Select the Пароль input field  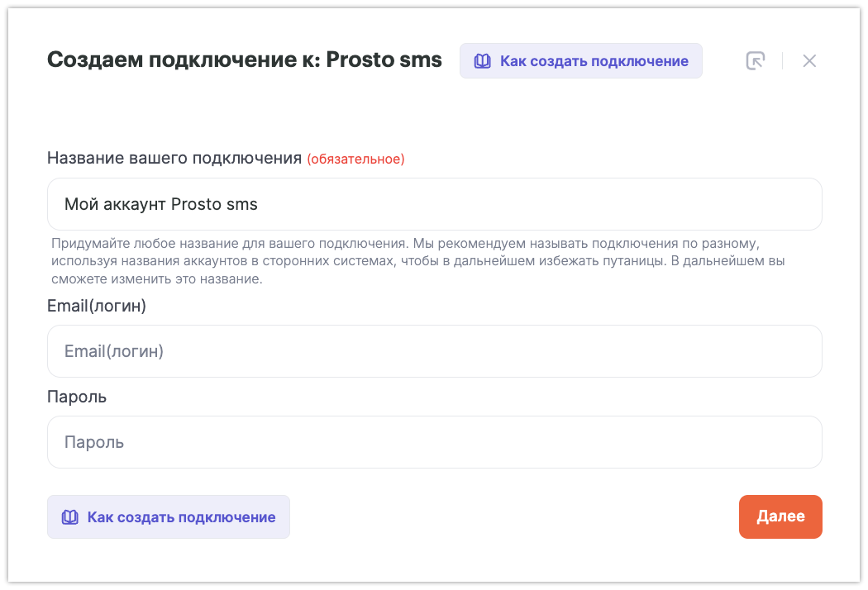pos(434,442)
